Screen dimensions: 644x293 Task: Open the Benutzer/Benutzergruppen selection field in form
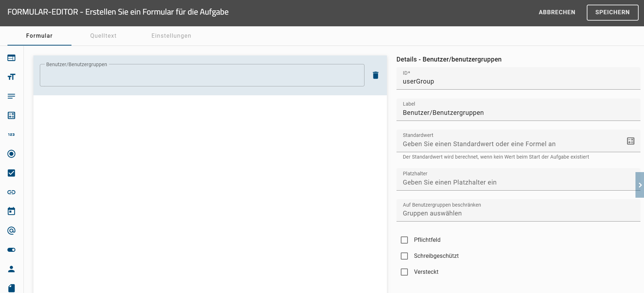[202, 76]
